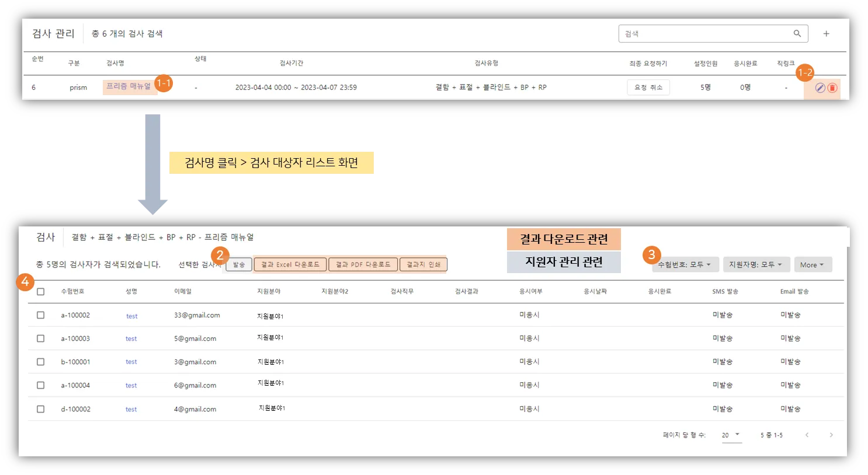Click the 요청 취소 button
The image size is (868, 475).
(648, 88)
